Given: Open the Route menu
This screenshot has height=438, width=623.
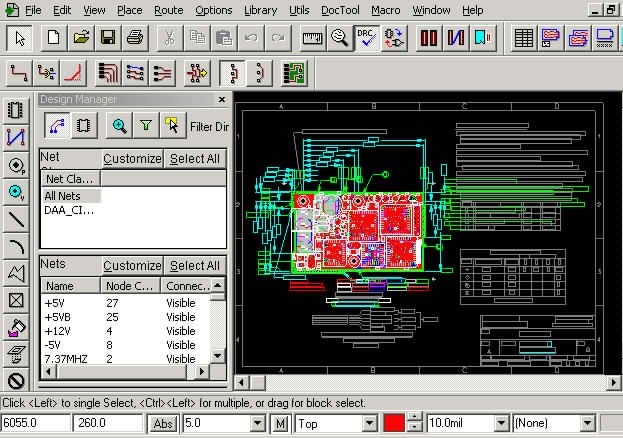Looking at the screenshot, I should pos(169,10).
